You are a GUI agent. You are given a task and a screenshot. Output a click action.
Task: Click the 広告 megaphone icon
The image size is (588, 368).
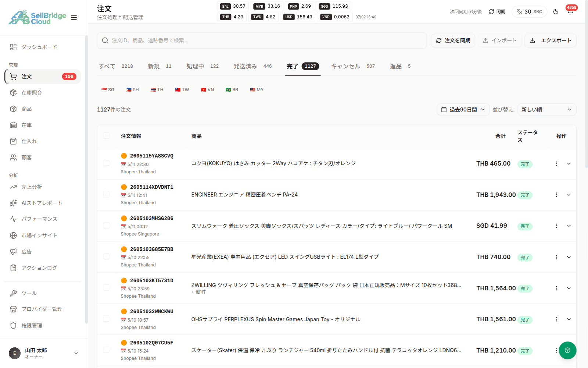13,252
